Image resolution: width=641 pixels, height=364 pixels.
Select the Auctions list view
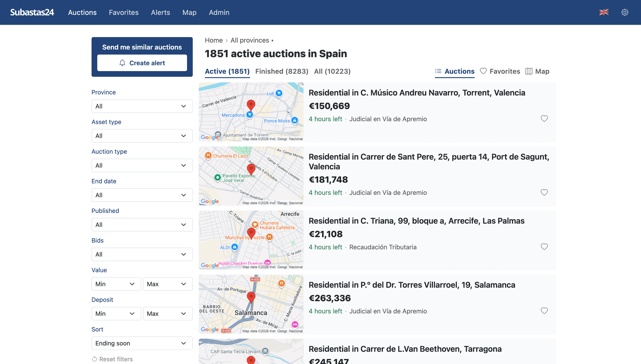tap(454, 71)
